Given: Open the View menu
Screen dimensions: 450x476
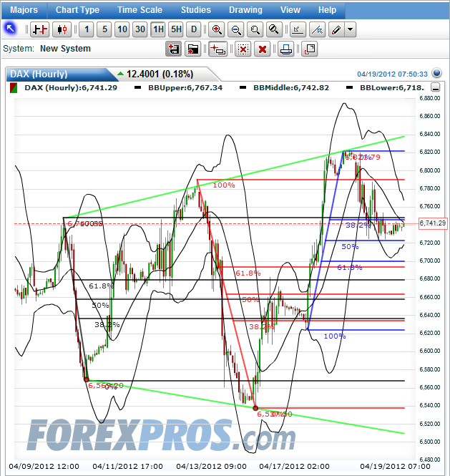Looking at the screenshot, I should pos(290,10).
